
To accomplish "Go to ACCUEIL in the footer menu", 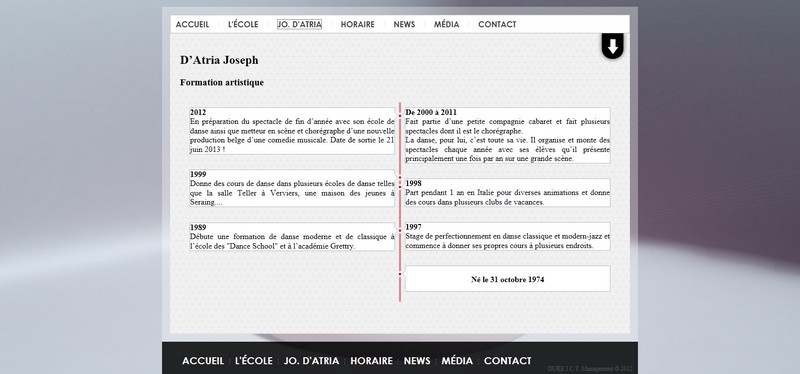I will coord(203,361).
